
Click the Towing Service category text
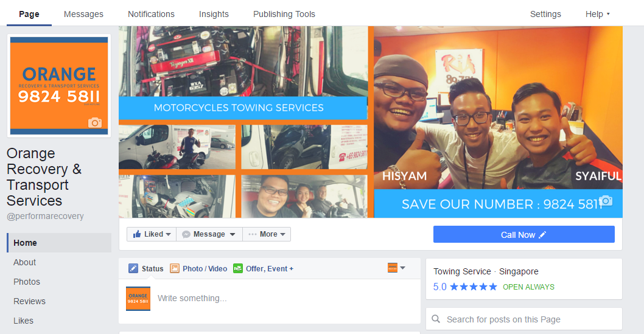click(x=462, y=271)
